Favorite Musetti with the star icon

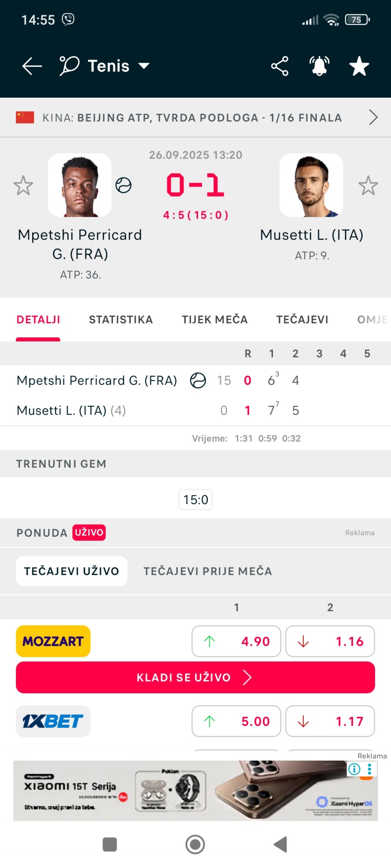pos(368,186)
